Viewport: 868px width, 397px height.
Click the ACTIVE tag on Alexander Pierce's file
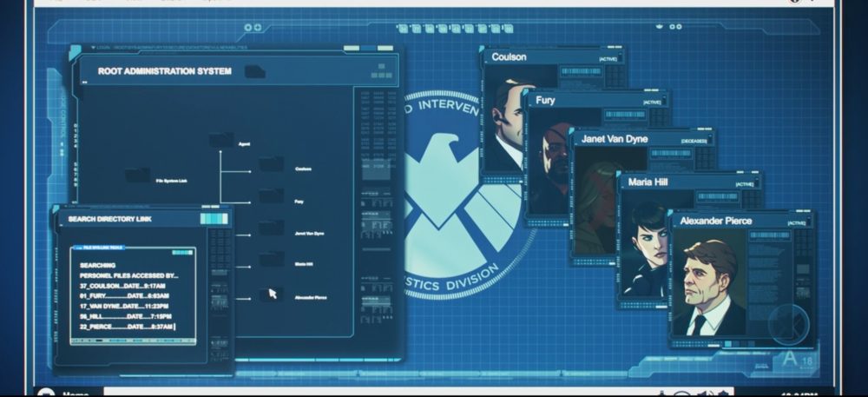point(796,223)
